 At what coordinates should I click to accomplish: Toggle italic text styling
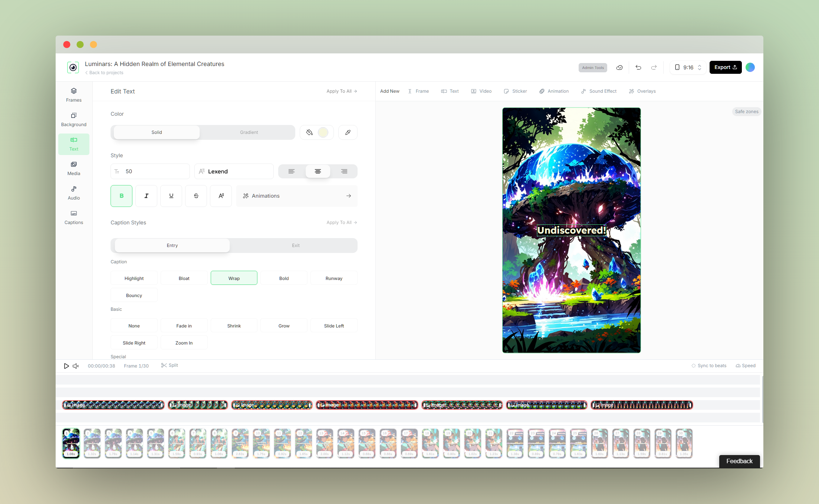point(146,196)
